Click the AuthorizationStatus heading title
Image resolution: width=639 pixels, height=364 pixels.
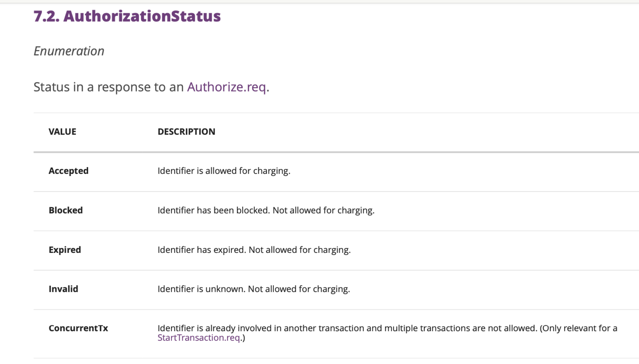pyautogui.click(x=142, y=16)
